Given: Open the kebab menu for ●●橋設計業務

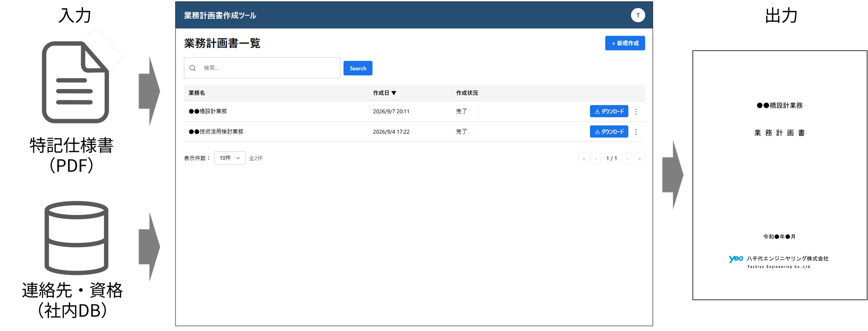Looking at the screenshot, I should (636, 112).
